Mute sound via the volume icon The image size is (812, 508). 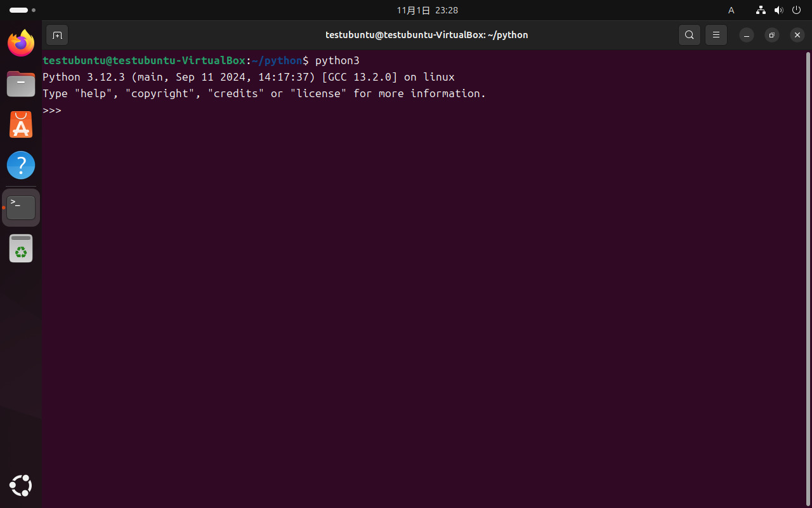tap(779, 10)
